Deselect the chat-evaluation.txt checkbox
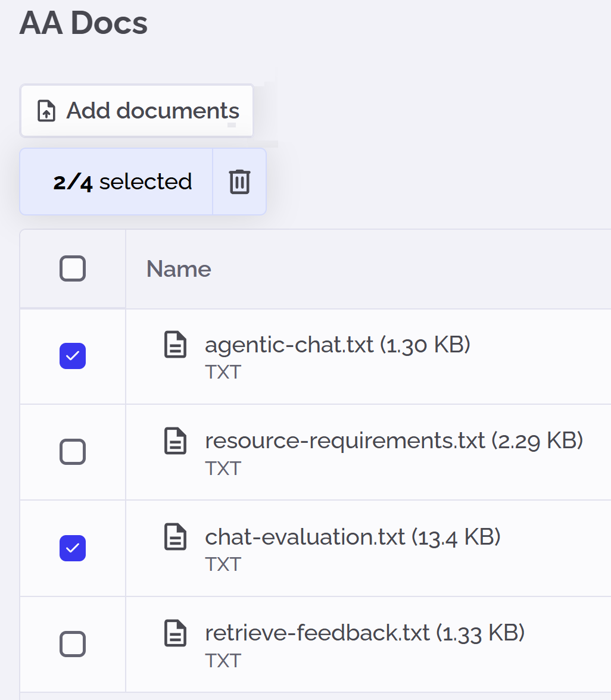This screenshot has height=700, width=611. coord(72,548)
